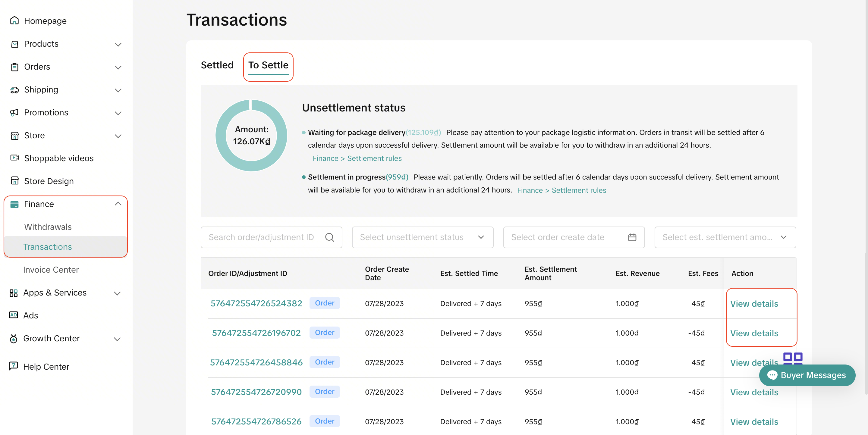Click the Homepage house icon
This screenshot has height=435, width=868.
(x=14, y=21)
